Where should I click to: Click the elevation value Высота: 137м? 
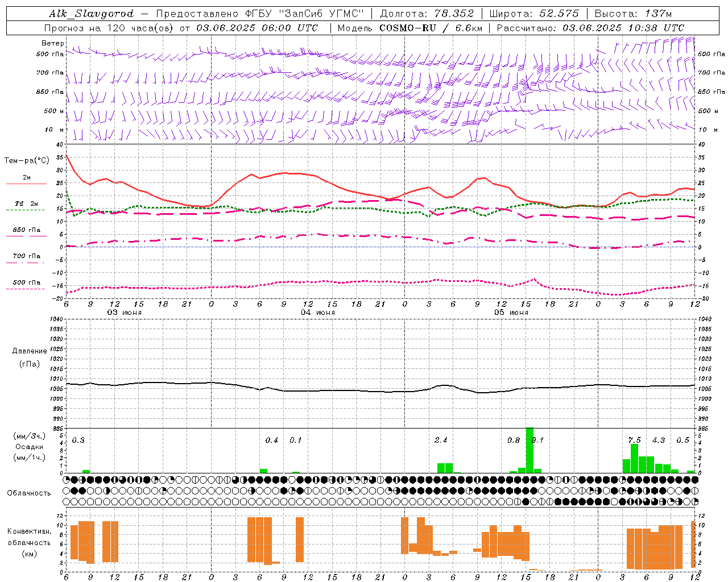(633, 14)
